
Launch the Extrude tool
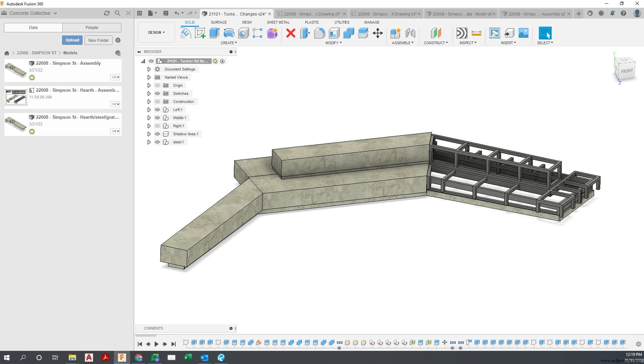click(214, 33)
